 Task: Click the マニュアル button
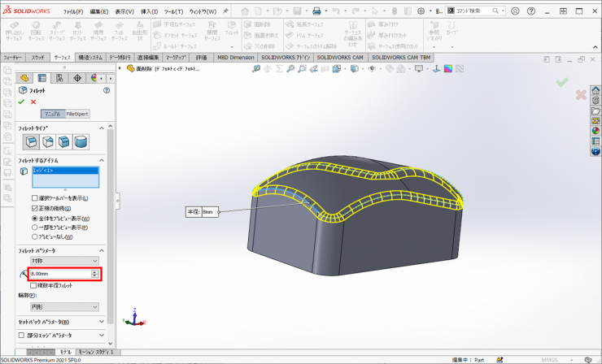coord(52,114)
